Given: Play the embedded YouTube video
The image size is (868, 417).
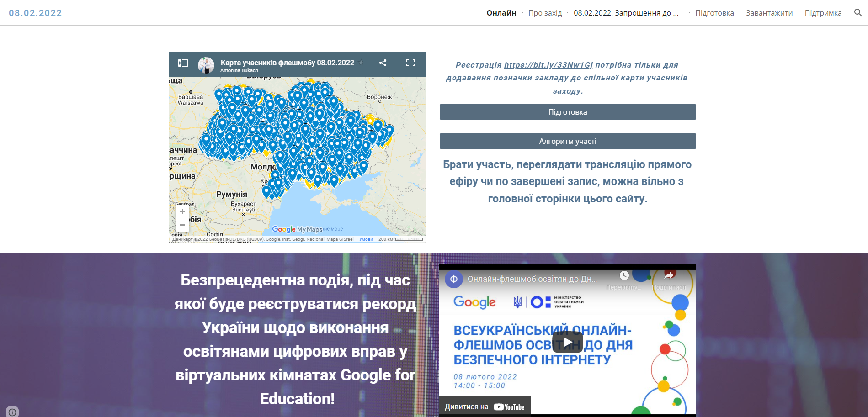Looking at the screenshot, I should coord(567,342).
